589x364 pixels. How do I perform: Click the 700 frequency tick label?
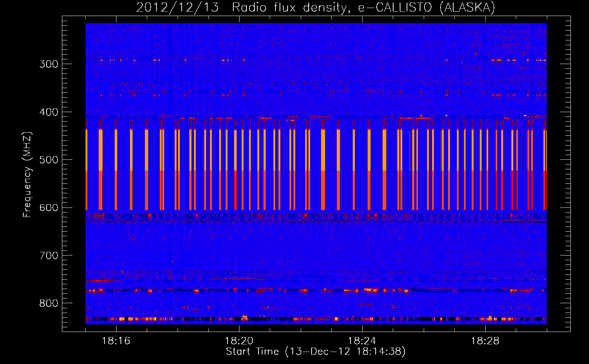(x=49, y=256)
